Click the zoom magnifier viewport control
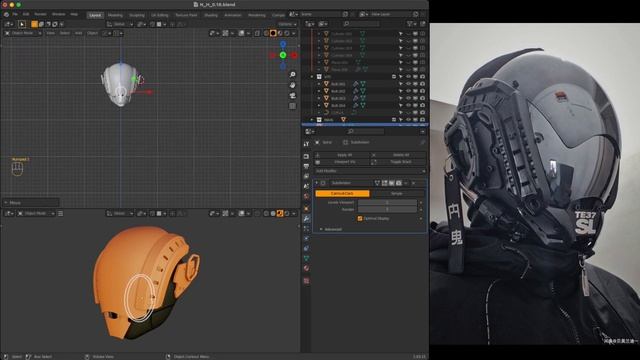Viewport: 640px width, 360px height. [293, 75]
